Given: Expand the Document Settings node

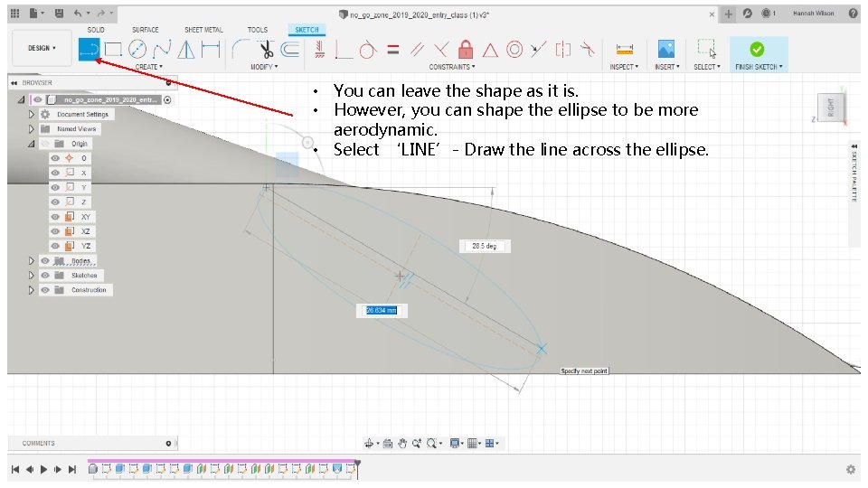Looking at the screenshot, I should (32, 115).
